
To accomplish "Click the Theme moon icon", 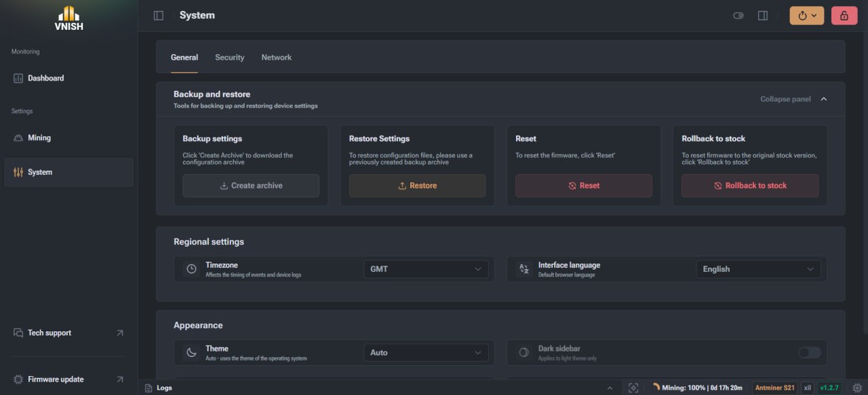I will coord(192,353).
